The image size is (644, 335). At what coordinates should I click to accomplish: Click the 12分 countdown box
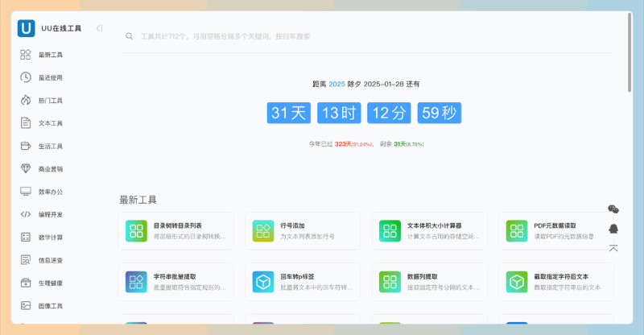tap(389, 113)
